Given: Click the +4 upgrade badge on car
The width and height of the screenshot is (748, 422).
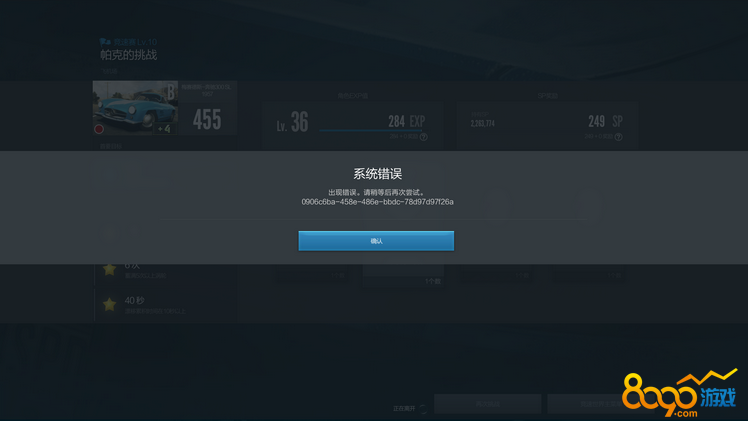Looking at the screenshot, I should pos(163,129).
